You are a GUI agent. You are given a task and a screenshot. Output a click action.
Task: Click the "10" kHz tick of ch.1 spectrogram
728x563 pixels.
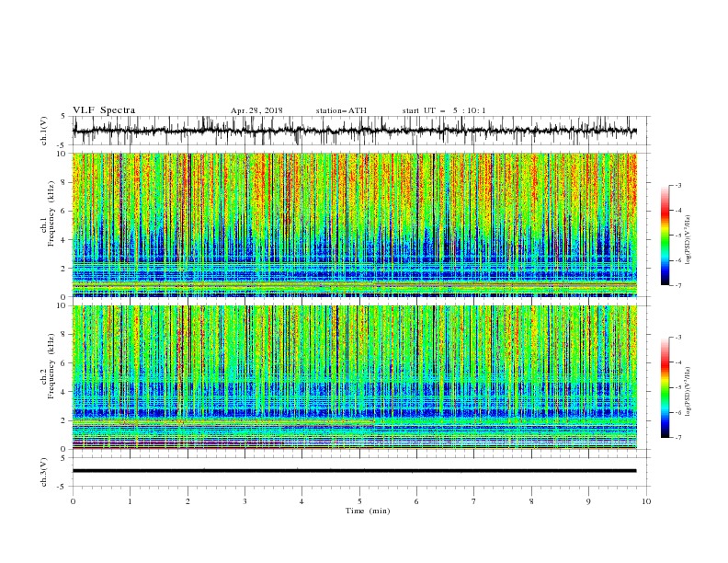click(62, 154)
